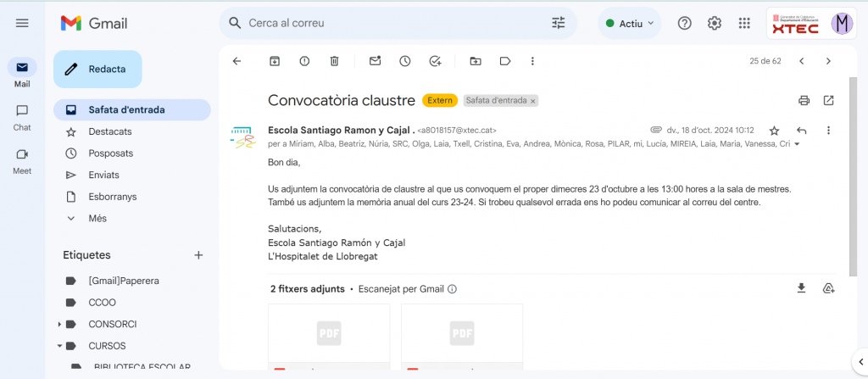The image size is (868, 379).
Task: Open the first PDF attachment thumbnail
Action: tap(329, 335)
